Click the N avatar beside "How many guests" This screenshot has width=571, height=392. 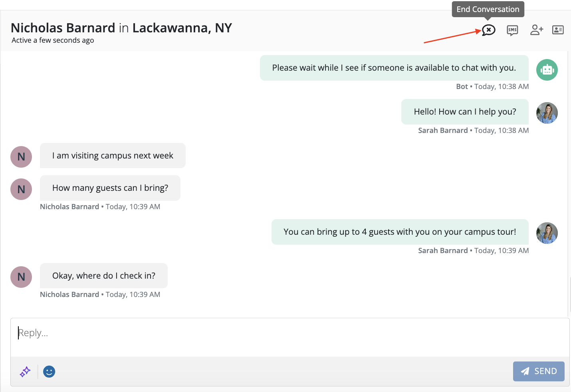coord(21,189)
